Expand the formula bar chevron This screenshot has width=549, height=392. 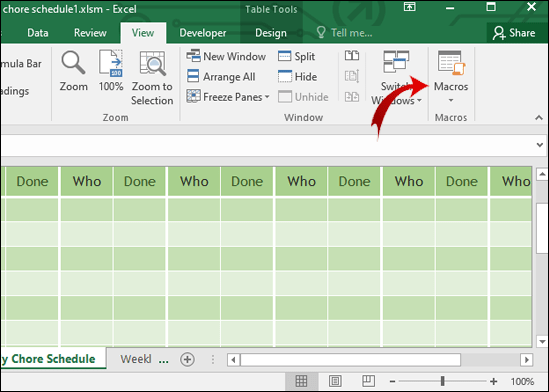(x=540, y=145)
